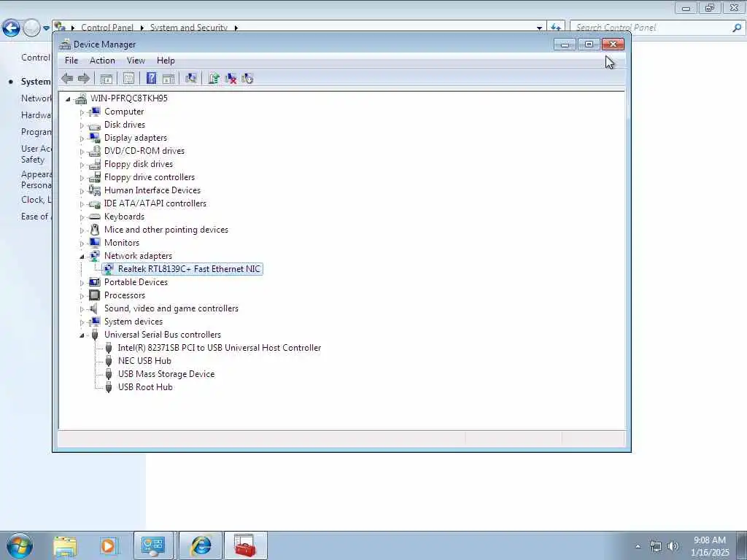Show hidden tray icons arrow
Viewport: 747px width, 560px height.
click(638, 546)
